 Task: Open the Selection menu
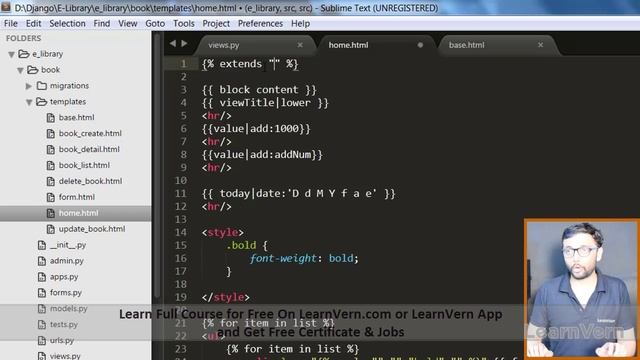(x=67, y=24)
